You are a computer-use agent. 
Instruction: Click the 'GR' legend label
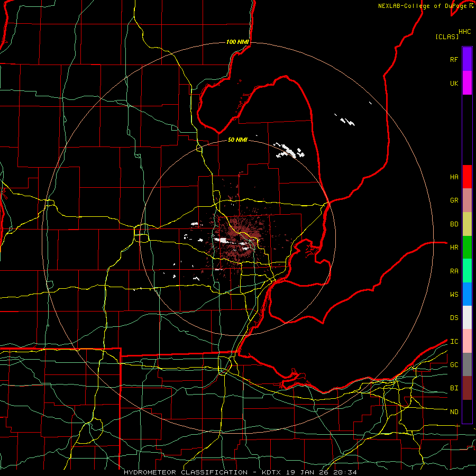pos(454,200)
